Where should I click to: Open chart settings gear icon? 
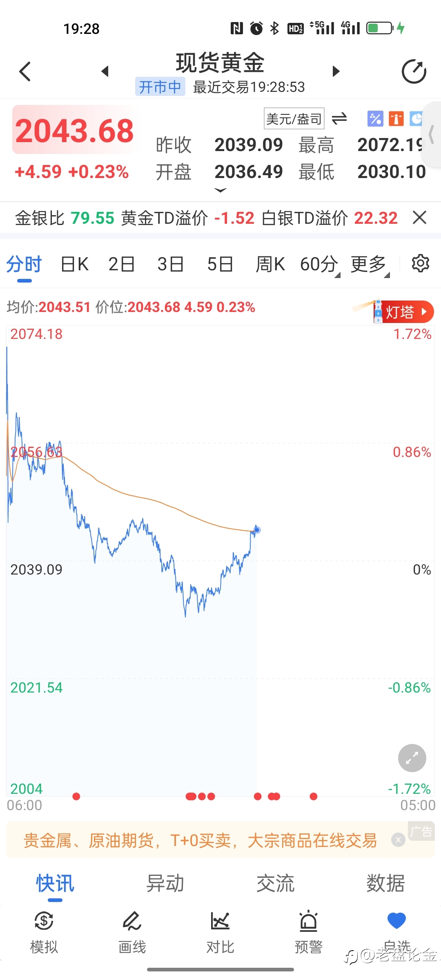[420, 263]
